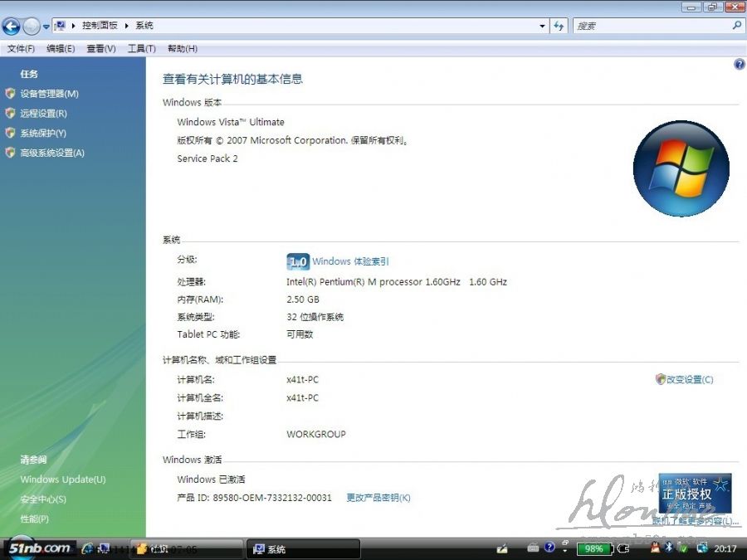Click the Windows Experience Index 1.0 score badge
The image size is (747, 560).
(297, 261)
